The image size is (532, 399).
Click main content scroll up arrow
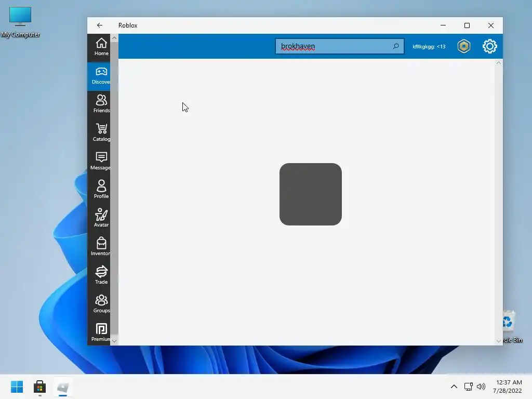pos(498,63)
